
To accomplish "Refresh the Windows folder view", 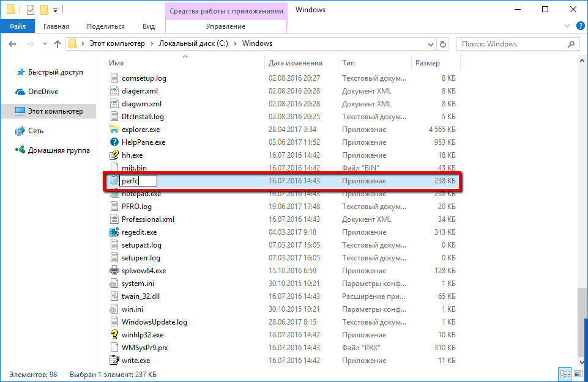I will (443, 44).
